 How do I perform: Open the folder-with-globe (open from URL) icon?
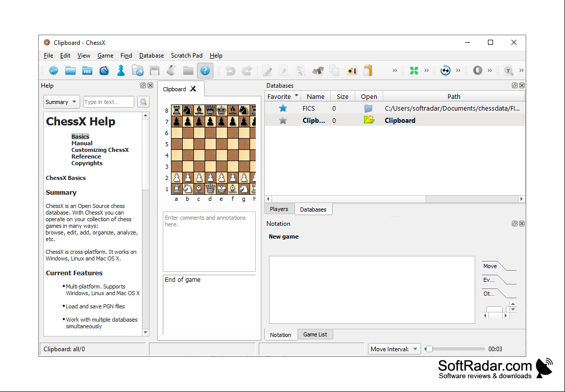(138, 70)
